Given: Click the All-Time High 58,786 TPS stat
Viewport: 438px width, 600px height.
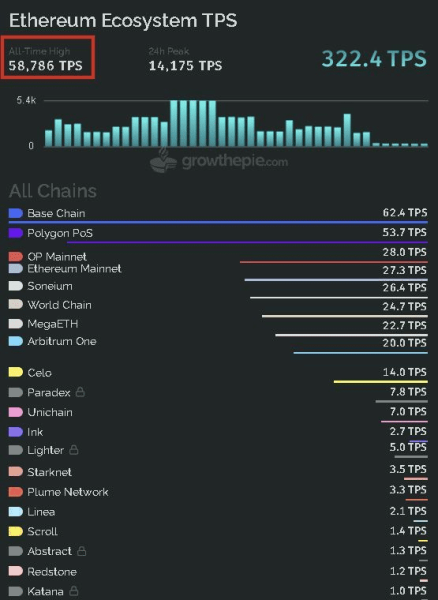Looking at the screenshot, I should pos(46,59).
